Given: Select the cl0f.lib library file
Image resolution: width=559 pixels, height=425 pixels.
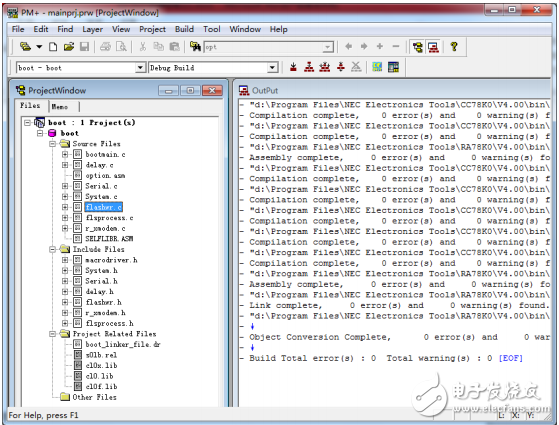Looking at the screenshot, I should pyautogui.click(x=101, y=386).
